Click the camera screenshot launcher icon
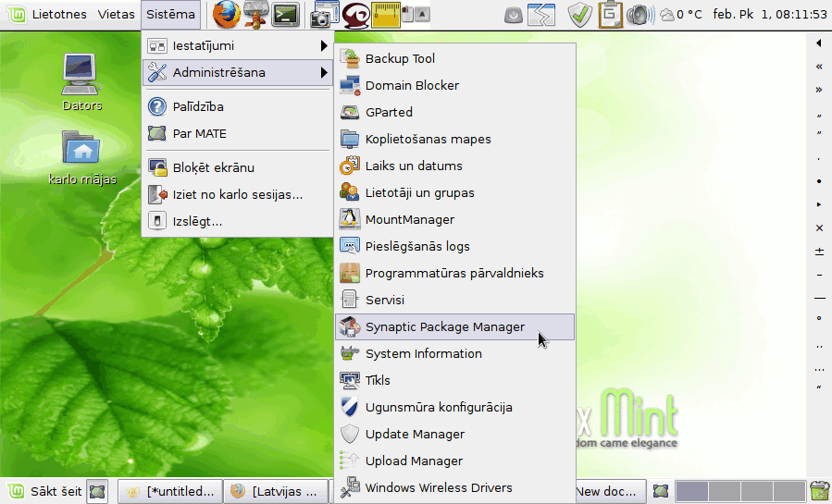Image resolution: width=832 pixels, height=504 pixels. [x=325, y=14]
